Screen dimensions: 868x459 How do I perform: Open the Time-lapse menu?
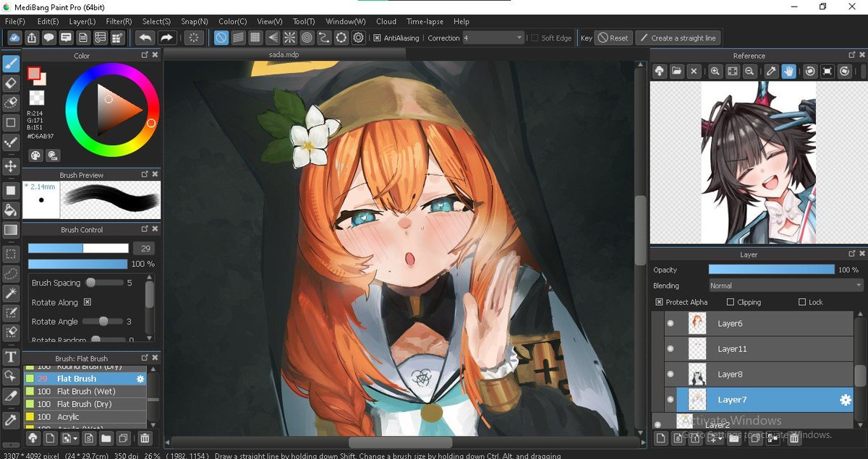tap(425, 22)
